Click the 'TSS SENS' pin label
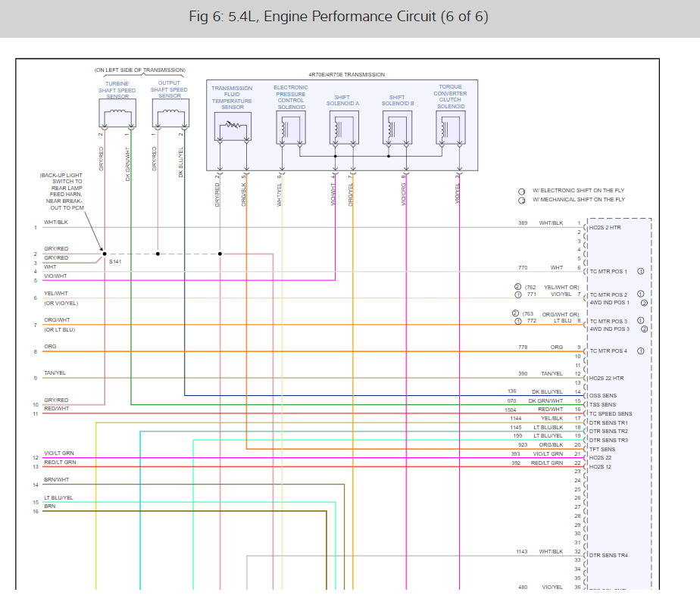 pyautogui.click(x=602, y=405)
